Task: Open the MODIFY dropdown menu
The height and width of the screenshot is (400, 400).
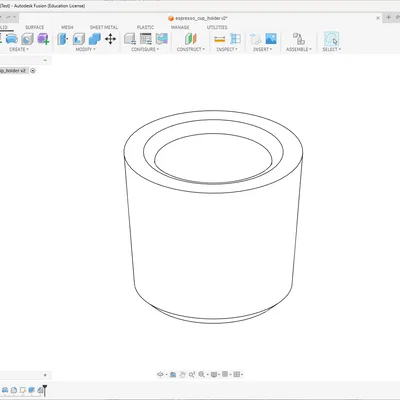Action: (x=85, y=49)
